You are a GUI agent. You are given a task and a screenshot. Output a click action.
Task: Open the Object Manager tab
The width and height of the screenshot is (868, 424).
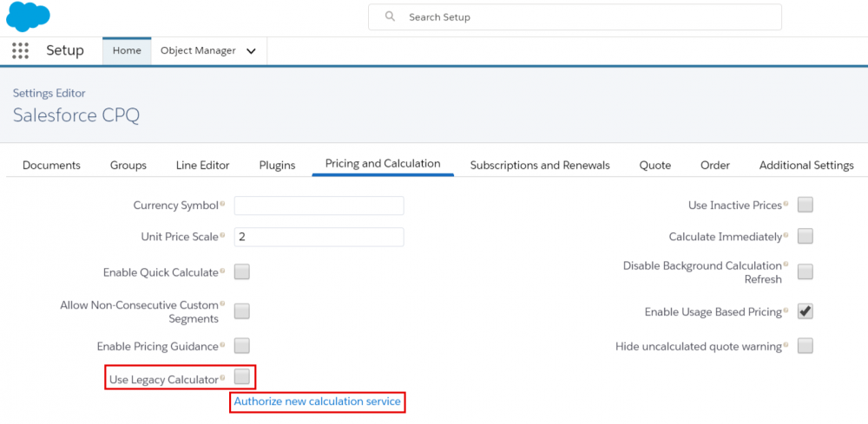pos(198,51)
